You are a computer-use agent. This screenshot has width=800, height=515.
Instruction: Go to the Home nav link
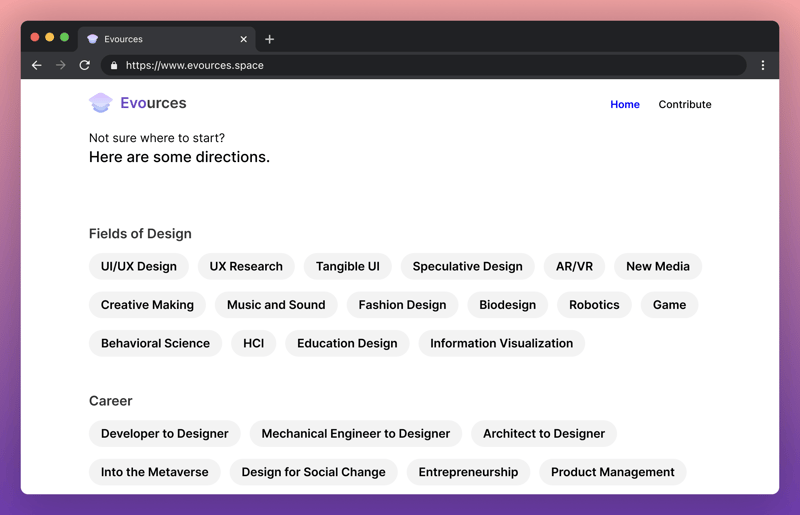pos(624,104)
